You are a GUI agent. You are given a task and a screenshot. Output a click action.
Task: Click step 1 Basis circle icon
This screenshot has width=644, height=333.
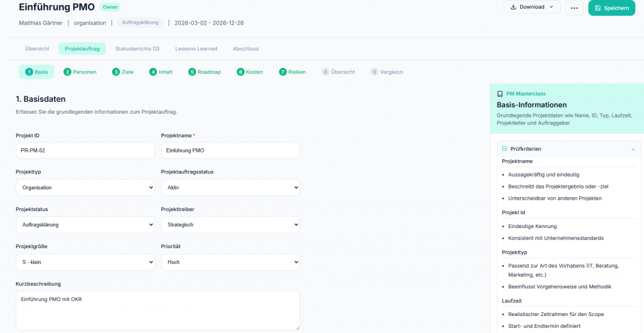29,72
